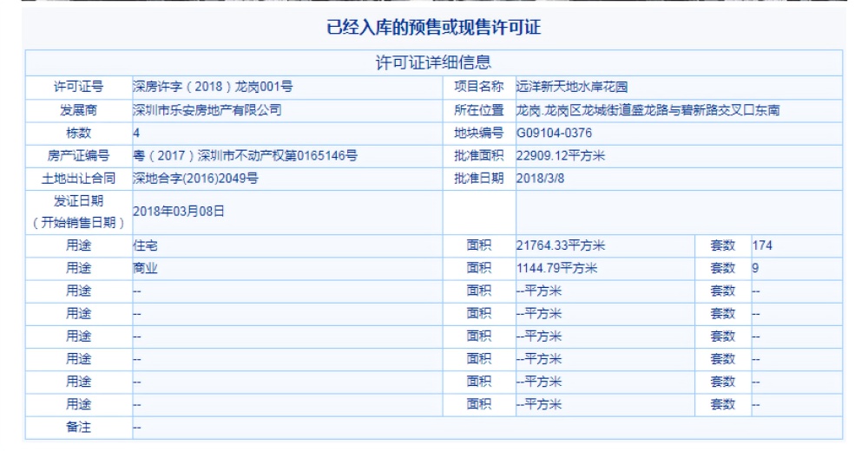This screenshot has height=451, width=868.
Task: Select approval date 2018/3/8
Action: click(x=540, y=178)
